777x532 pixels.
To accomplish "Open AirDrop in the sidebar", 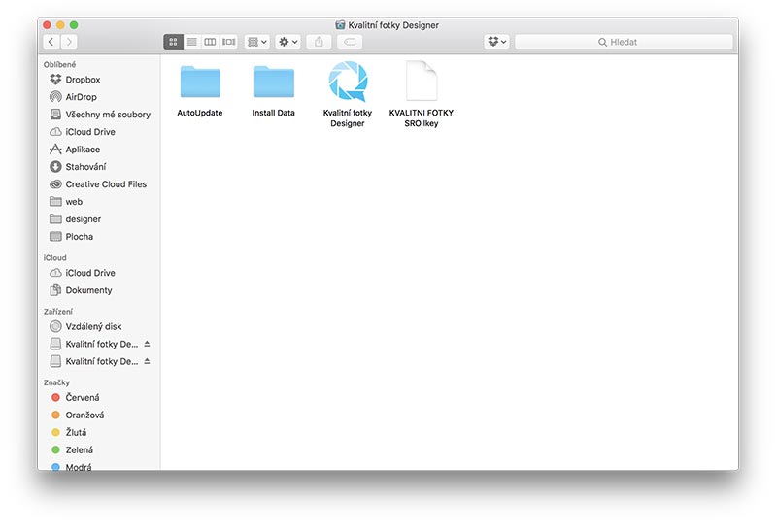I will click(x=81, y=96).
